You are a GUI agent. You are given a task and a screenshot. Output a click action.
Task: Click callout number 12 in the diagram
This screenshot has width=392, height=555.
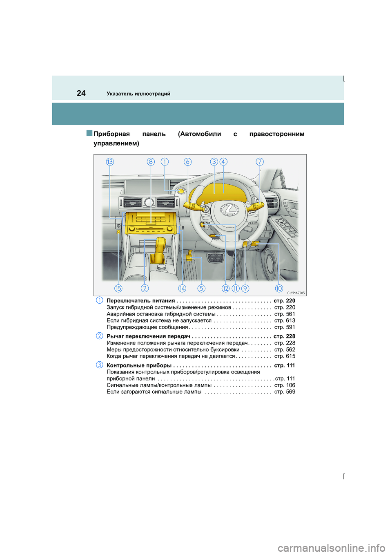[x=226, y=289]
